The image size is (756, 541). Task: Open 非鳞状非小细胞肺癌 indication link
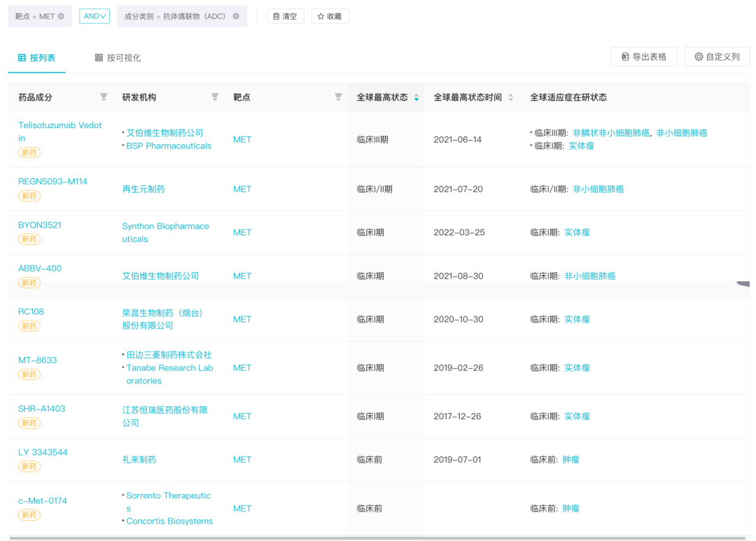click(x=611, y=132)
